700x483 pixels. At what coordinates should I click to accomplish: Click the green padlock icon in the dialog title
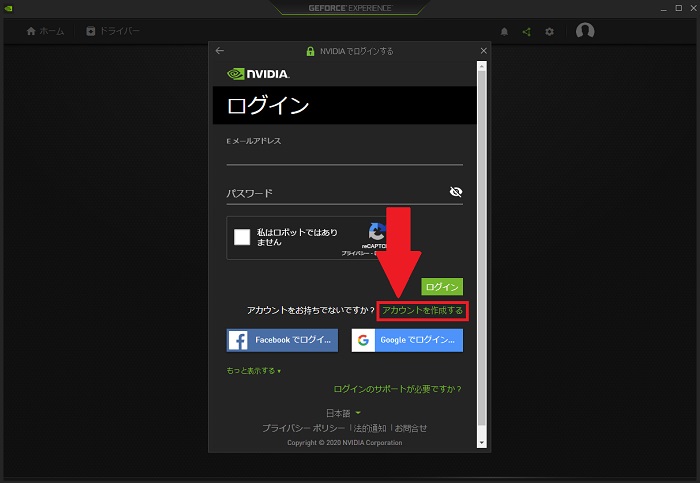pos(310,51)
